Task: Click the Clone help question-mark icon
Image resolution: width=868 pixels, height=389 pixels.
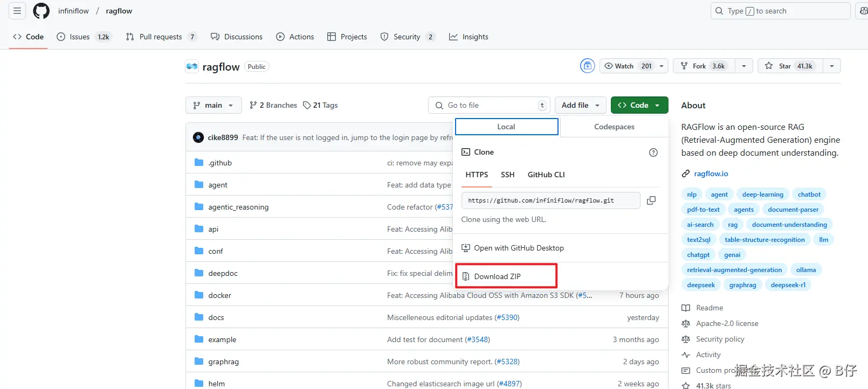Action: (653, 152)
